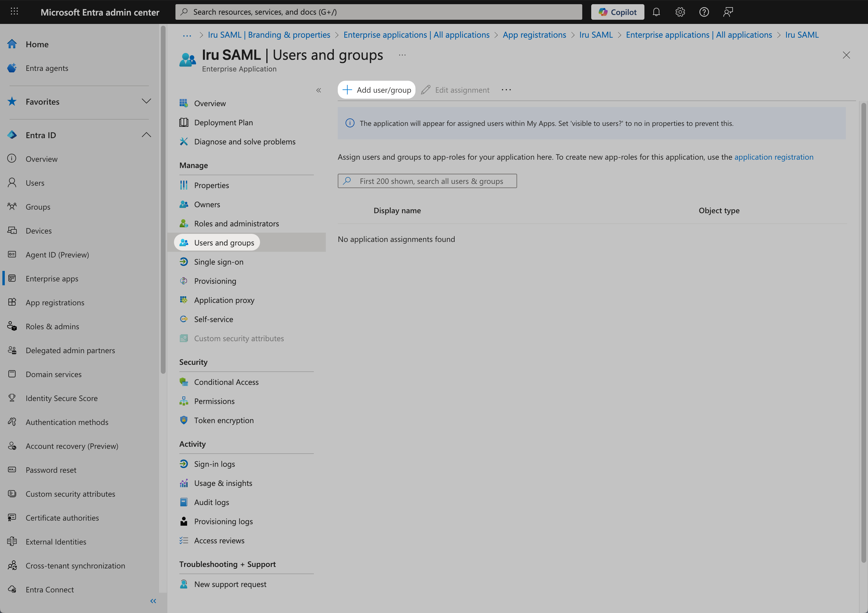
Task: Open Certificate authorities
Action: [x=62, y=518]
